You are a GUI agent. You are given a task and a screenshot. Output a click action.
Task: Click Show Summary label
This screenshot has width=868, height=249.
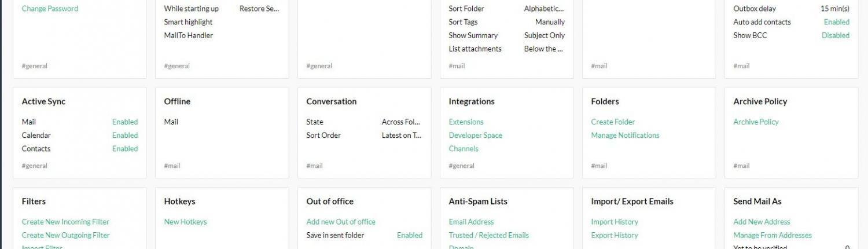pyautogui.click(x=473, y=36)
